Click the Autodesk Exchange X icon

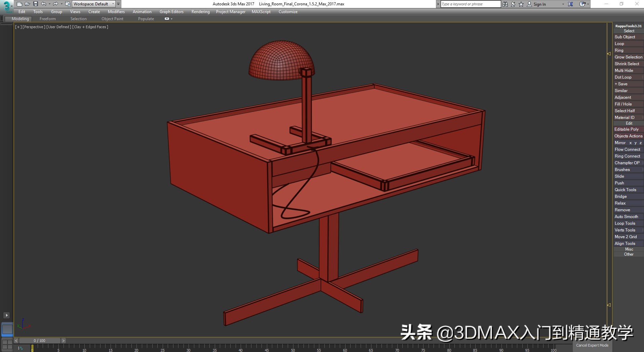pyautogui.click(x=570, y=4)
